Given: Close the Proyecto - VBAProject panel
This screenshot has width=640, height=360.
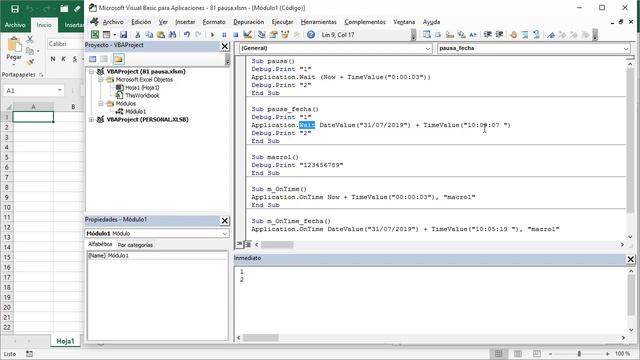Looking at the screenshot, I should pos(224,47).
